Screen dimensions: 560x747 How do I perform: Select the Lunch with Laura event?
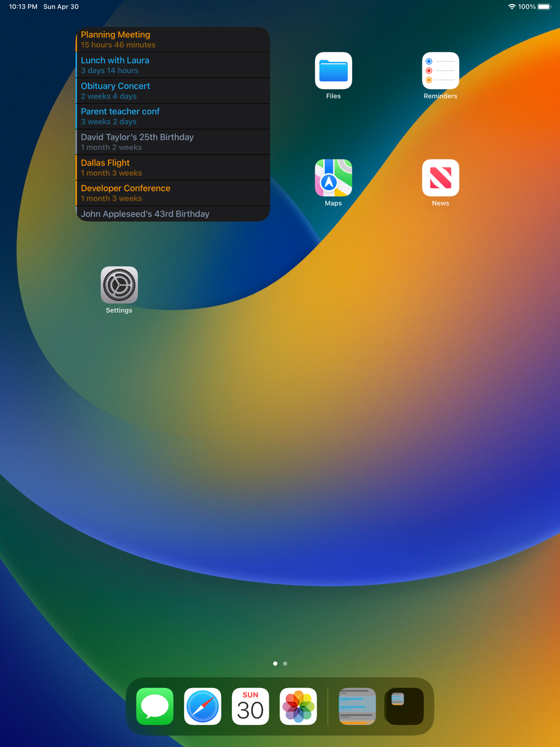(x=173, y=65)
